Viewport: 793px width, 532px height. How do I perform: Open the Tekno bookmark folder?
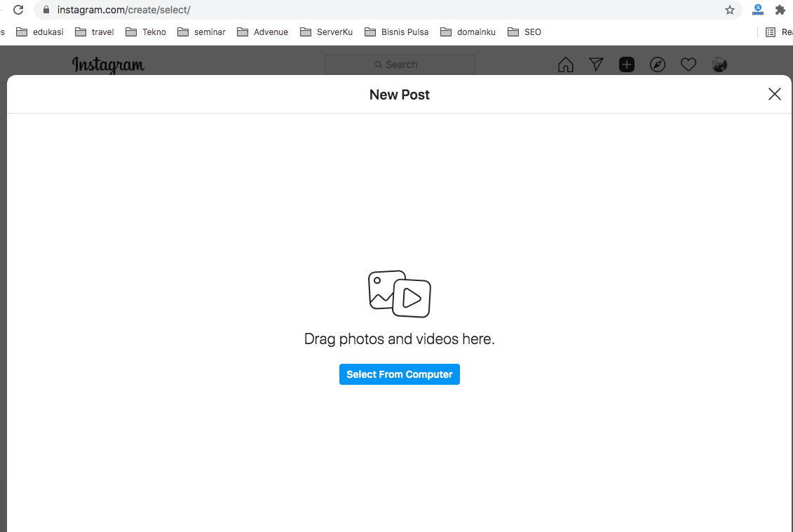[x=146, y=32]
